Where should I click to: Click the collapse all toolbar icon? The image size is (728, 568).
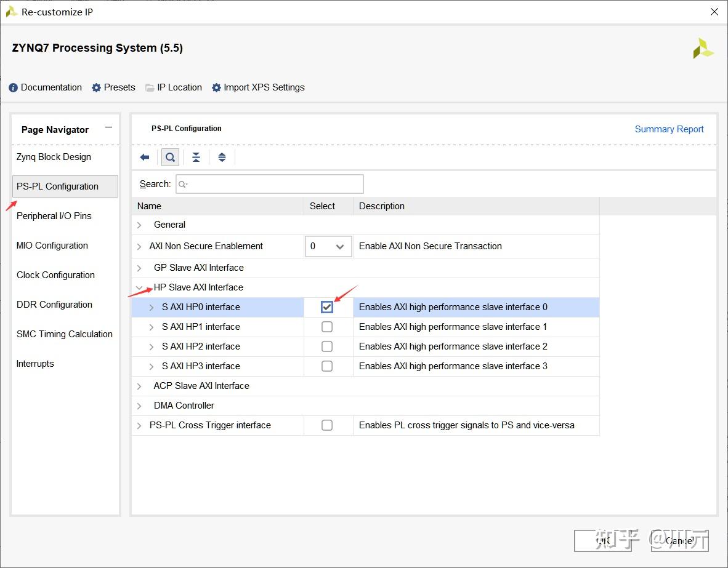click(196, 158)
